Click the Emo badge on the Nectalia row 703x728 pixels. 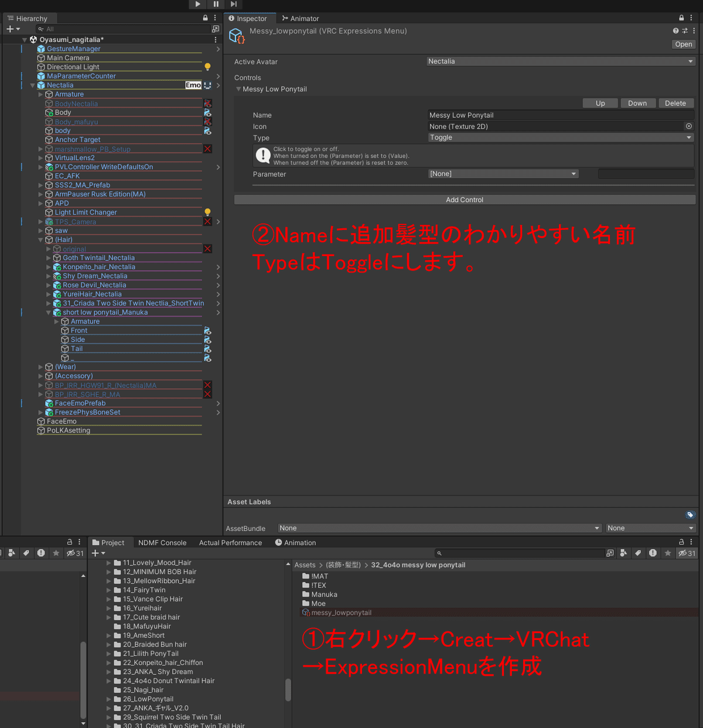pos(193,86)
